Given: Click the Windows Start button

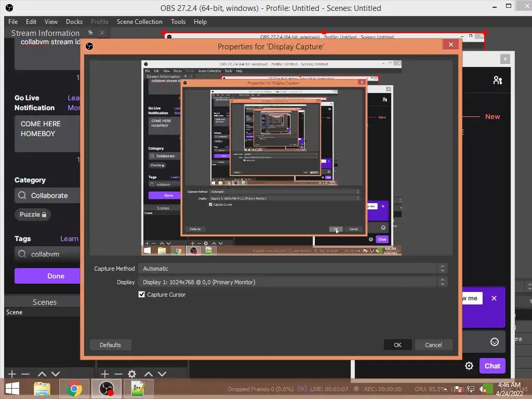Looking at the screenshot, I should (12, 389).
